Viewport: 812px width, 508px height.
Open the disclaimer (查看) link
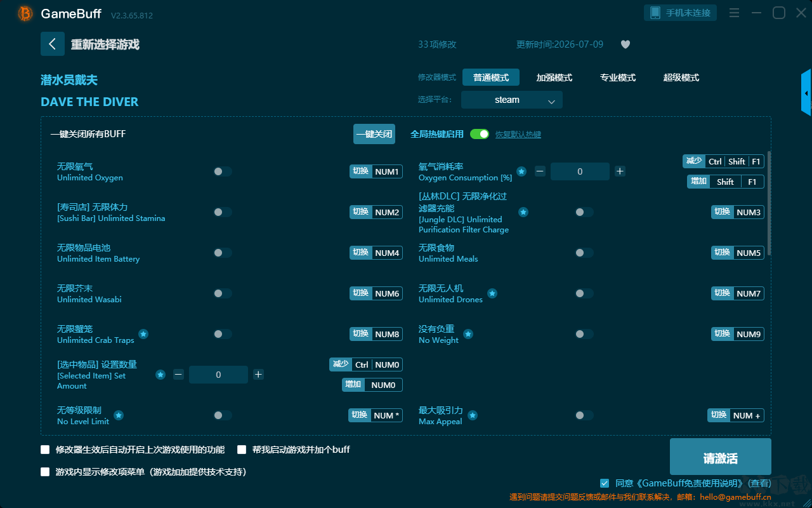(759, 483)
